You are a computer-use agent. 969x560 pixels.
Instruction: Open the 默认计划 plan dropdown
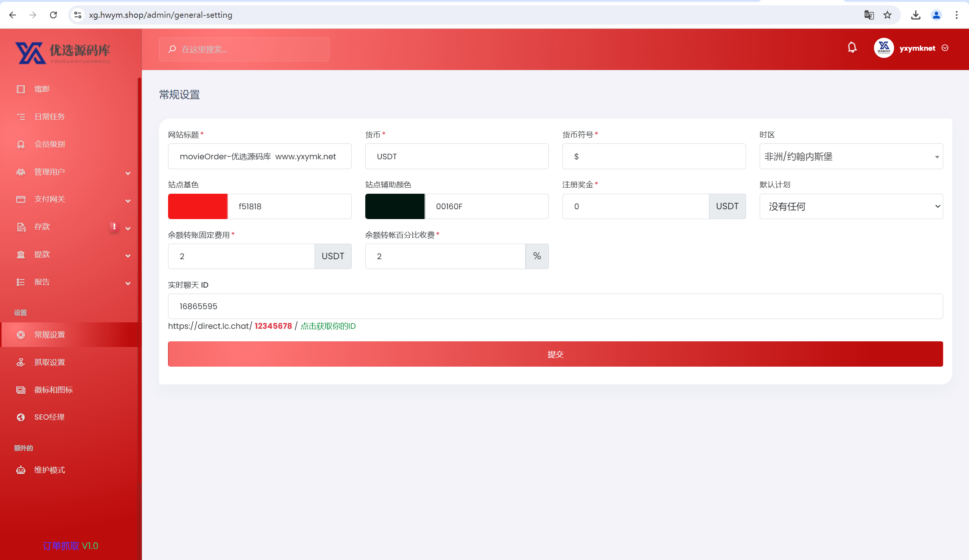pyautogui.click(x=851, y=206)
